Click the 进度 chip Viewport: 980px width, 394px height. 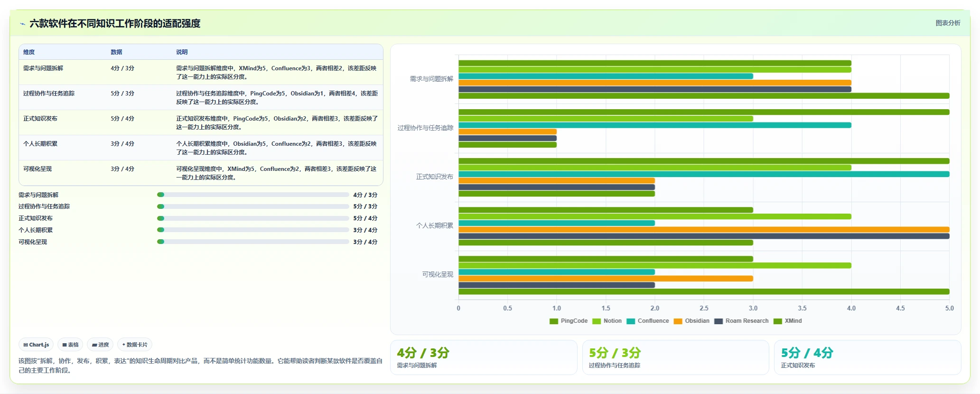[100, 345]
